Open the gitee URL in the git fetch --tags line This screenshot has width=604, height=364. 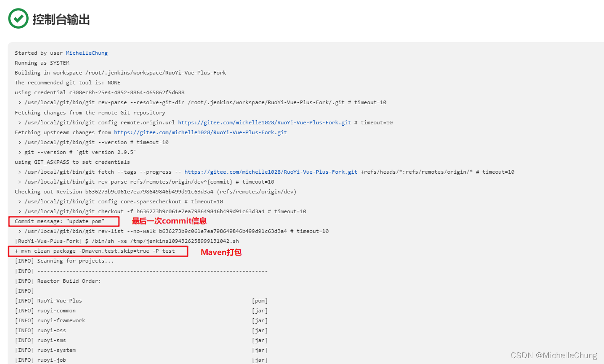(x=271, y=172)
